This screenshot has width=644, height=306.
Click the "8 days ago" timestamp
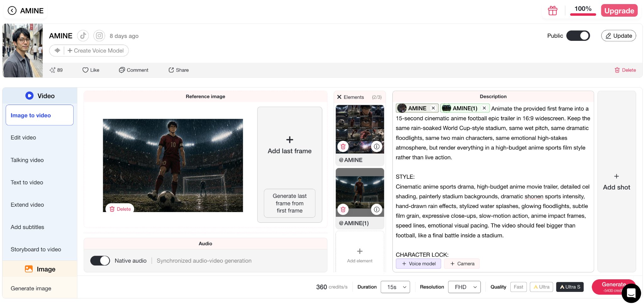coord(124,36)
